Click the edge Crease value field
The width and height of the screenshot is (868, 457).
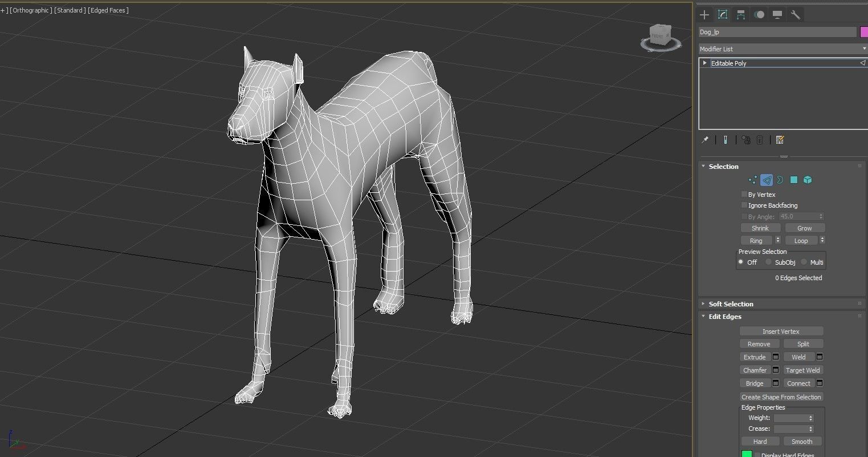pos(790,429)
